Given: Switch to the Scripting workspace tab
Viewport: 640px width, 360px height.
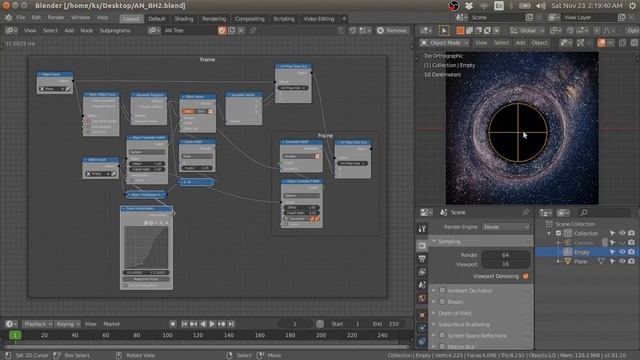Looking at the screenshot, I should [x=284, y=19].
